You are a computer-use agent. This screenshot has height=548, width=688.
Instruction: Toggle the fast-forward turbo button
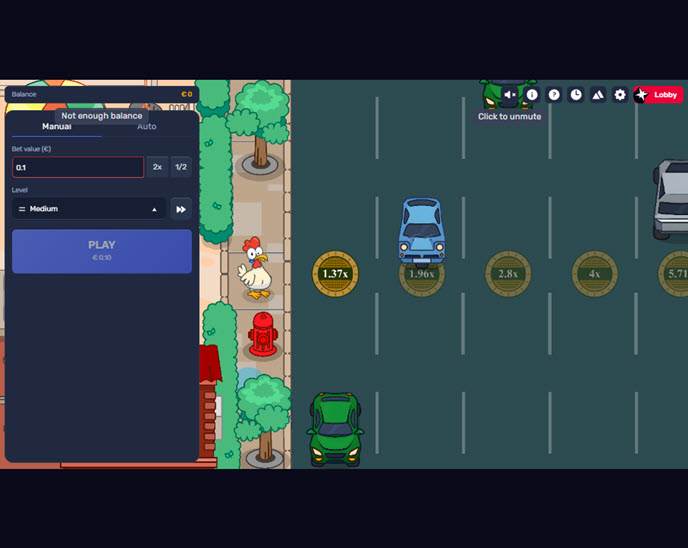(181, 209)
